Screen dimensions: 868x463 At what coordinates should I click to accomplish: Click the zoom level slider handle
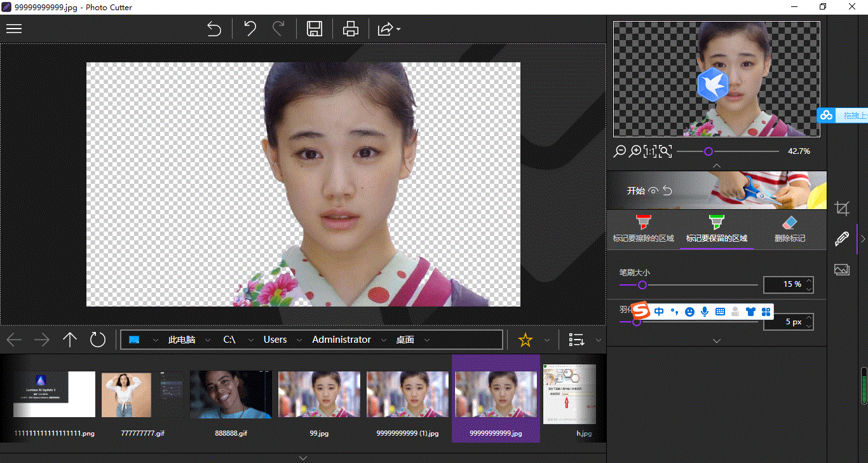tap(709, 151)
